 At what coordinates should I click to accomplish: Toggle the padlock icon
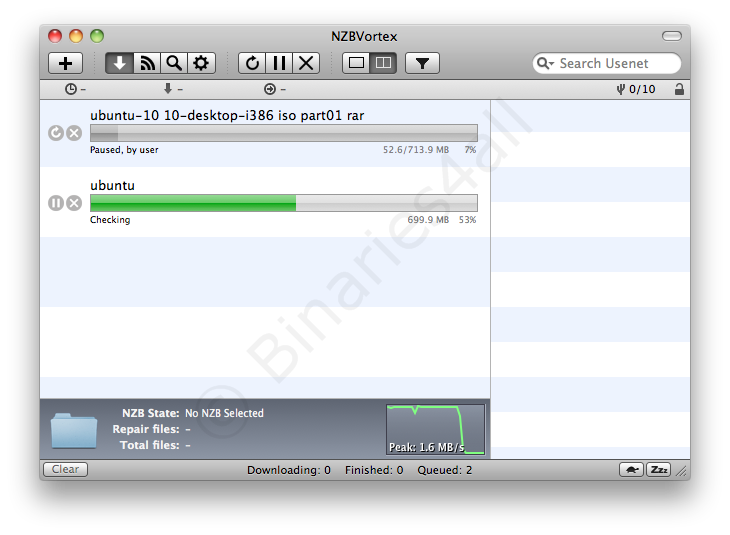[679, 89]
